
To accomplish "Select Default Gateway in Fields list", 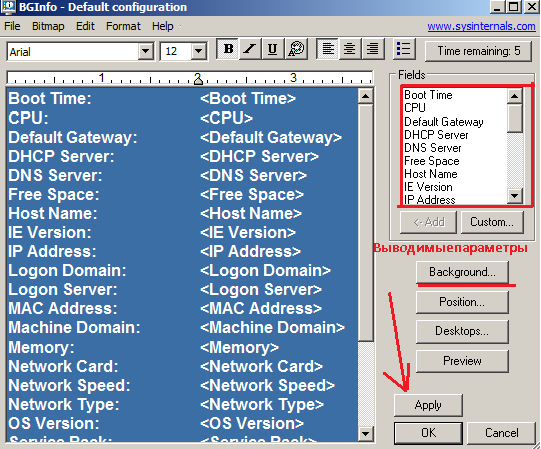I will 444,122.
